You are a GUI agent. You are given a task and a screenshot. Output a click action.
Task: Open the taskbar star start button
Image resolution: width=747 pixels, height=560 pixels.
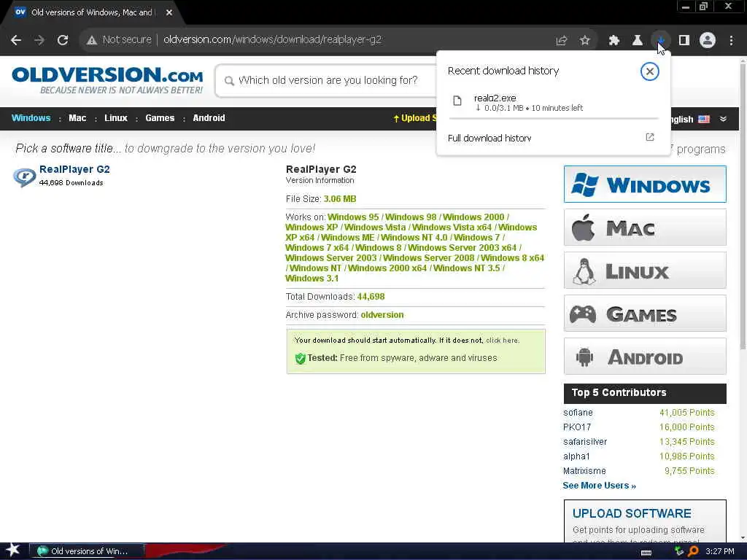click(13, 551)
